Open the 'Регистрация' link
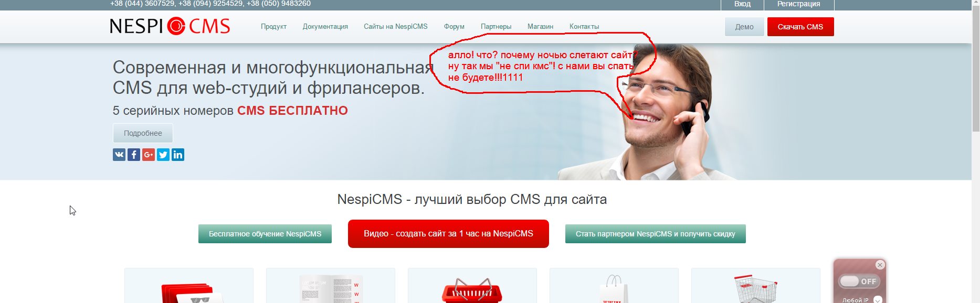 pos(798,4)
